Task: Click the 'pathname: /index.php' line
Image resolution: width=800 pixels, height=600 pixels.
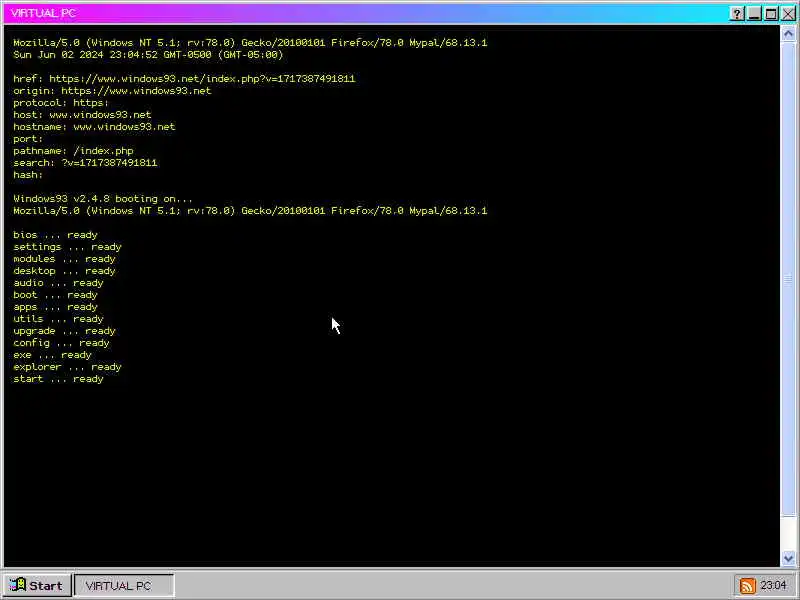Action: click(73, 151)
